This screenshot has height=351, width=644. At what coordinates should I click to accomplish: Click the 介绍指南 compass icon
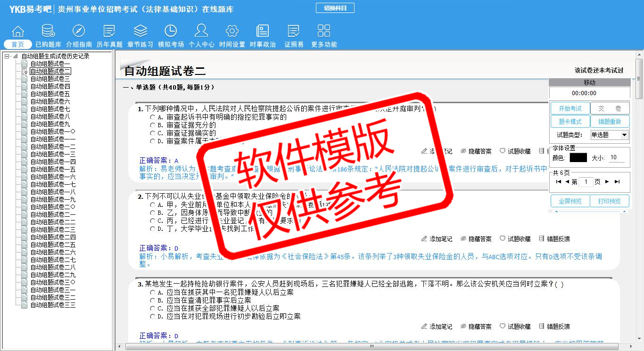pos(79,32)
